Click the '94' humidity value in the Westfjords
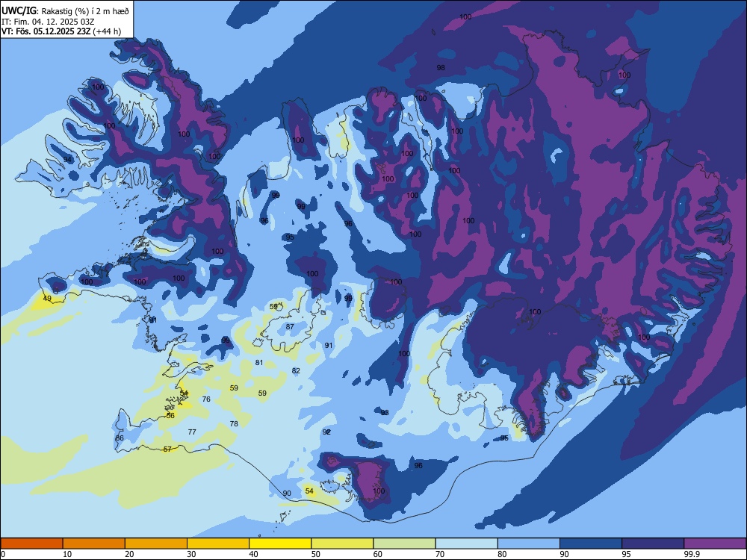 coord(68,160)
